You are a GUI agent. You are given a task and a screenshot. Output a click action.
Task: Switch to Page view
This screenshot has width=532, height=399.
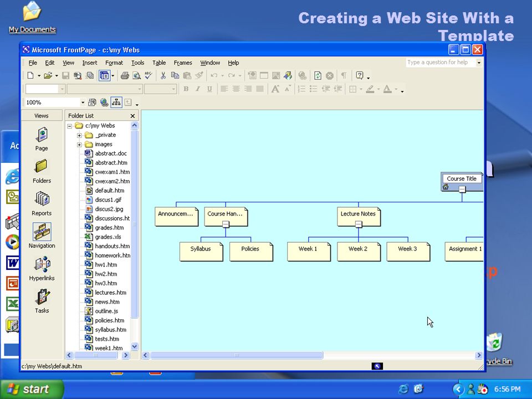point(42,139)
